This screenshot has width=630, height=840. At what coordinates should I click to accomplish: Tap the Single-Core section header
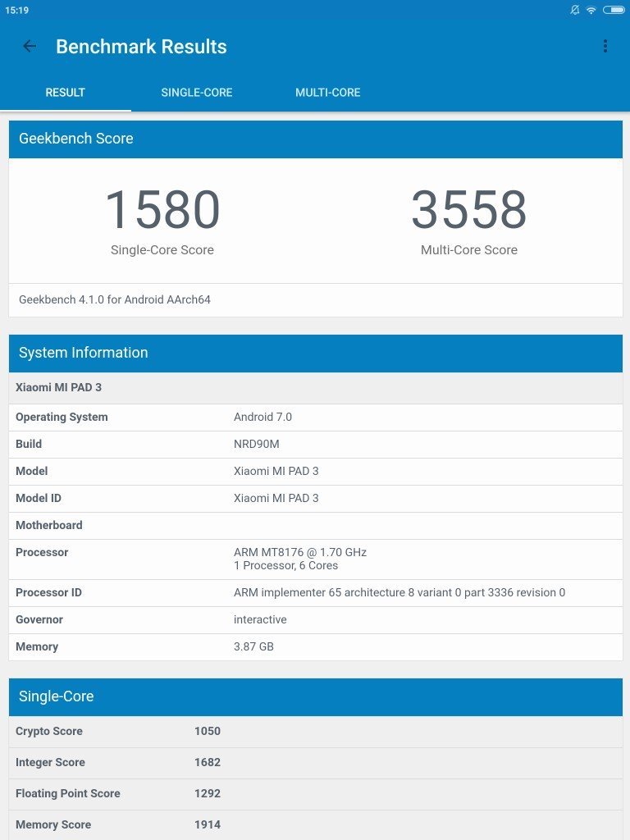click(x=316, y=696)
